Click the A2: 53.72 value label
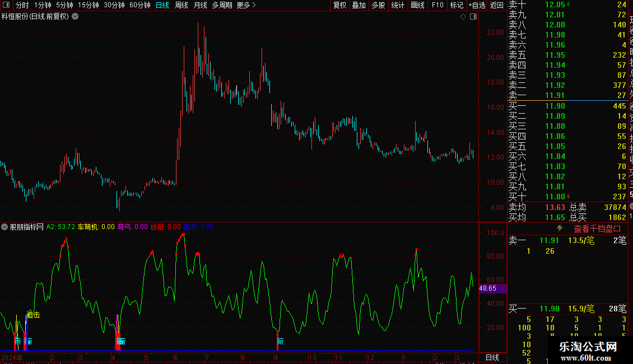 pos(60,227)
